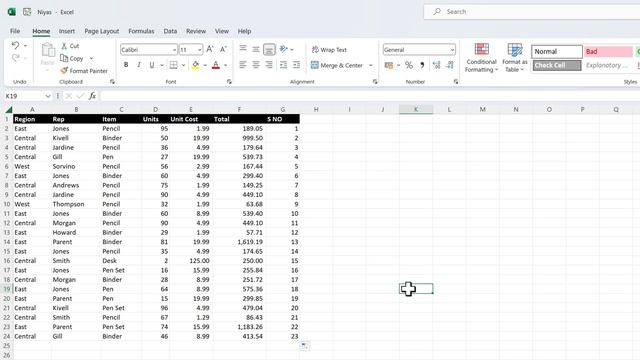
Task: Apply the Borders icon
Action: pyautogui.click(x=173, y=65)
